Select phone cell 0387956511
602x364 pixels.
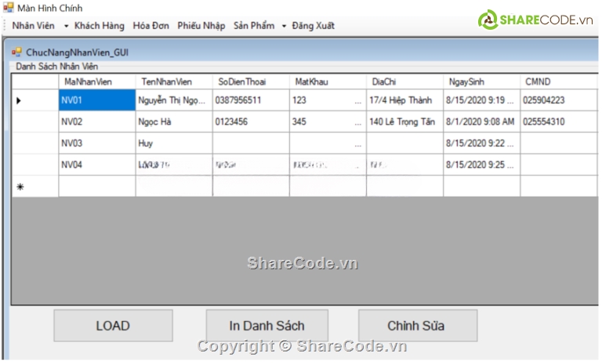click(251, 100)
